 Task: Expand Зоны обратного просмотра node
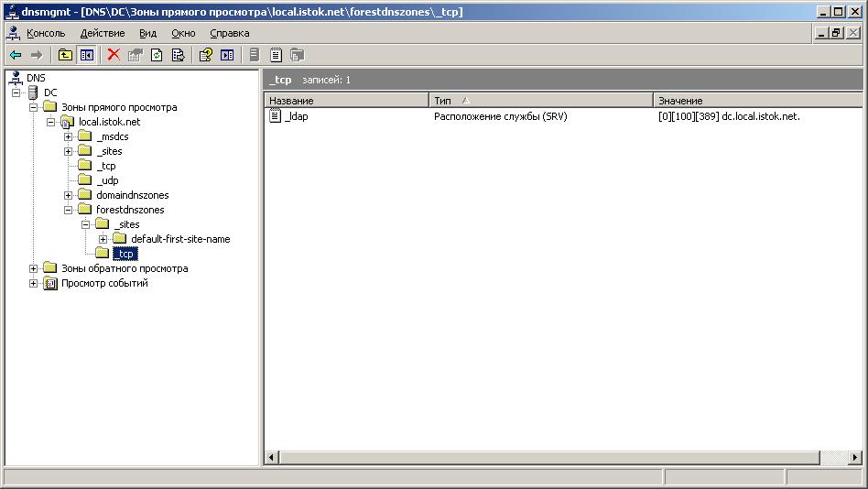[x=33, y=268]
